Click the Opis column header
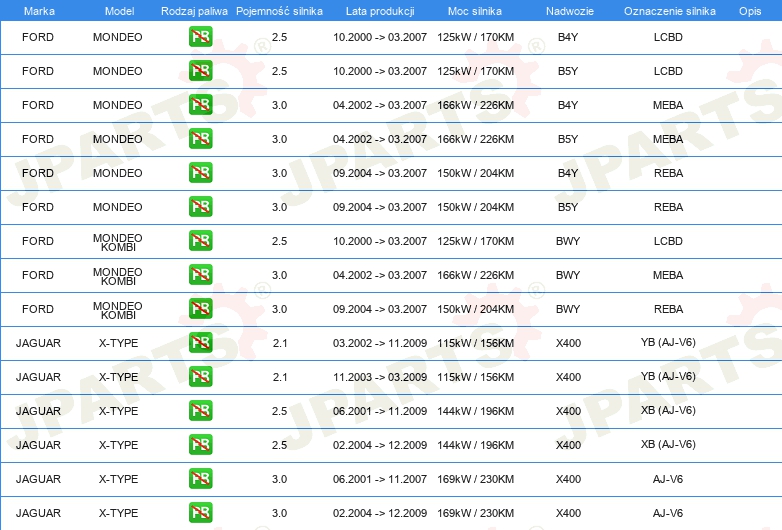 (x=750, y=11)
